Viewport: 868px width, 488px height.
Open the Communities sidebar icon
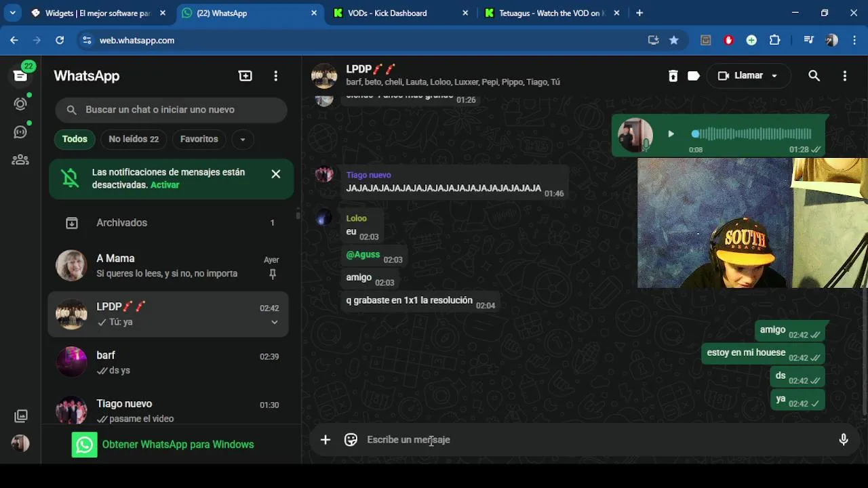[20, 160]
